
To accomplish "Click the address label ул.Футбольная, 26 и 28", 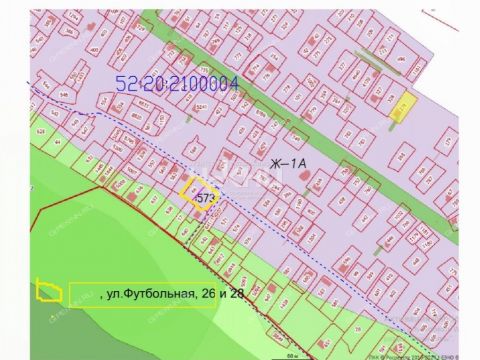I will tap(175, 294).
